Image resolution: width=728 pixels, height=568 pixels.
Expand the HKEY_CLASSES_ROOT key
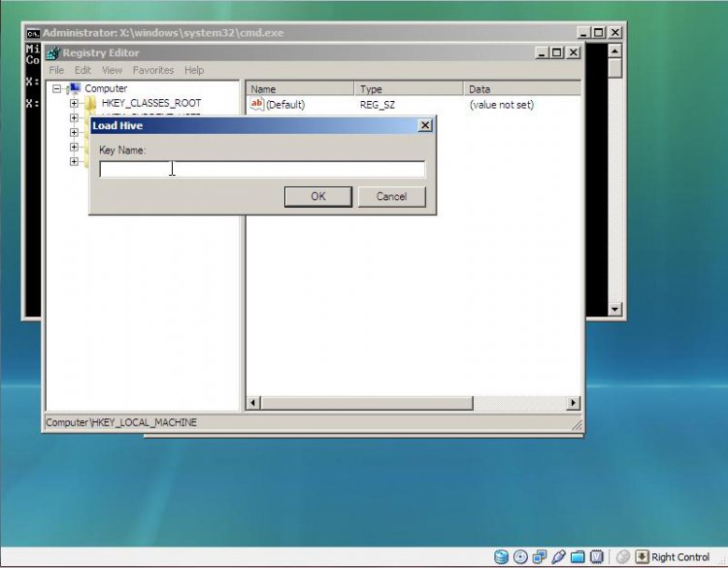(74, 103)
